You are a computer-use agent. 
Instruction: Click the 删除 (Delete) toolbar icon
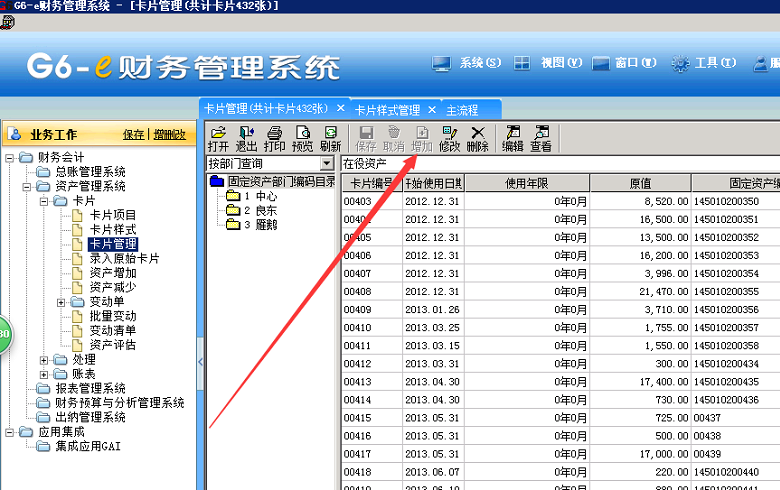pyautogui.click(x=478, y=138)
